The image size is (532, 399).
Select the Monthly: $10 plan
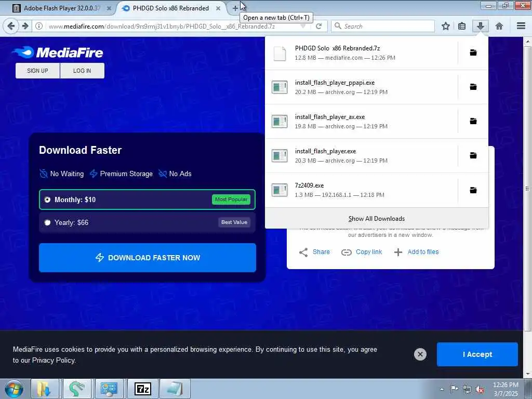(x=147, y=199)
